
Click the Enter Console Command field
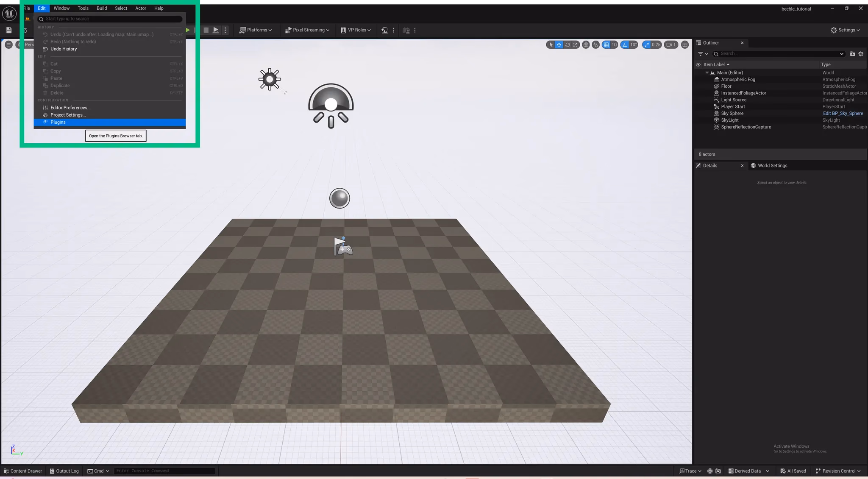tap(164, 471)
